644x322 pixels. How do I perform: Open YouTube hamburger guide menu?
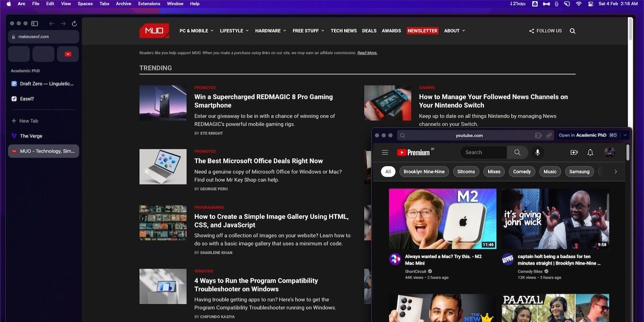click(x=385, y=152)
